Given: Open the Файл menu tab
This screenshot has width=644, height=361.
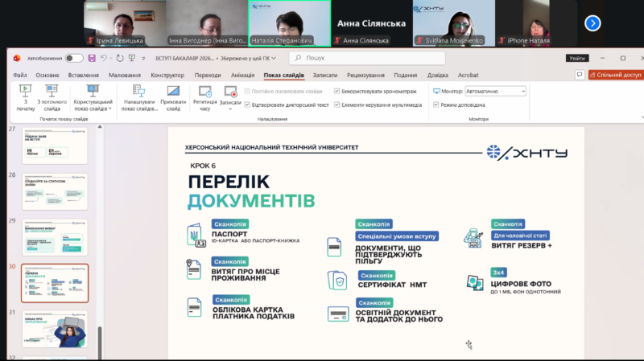Looking at the screenshot, I should pos(20,75).
